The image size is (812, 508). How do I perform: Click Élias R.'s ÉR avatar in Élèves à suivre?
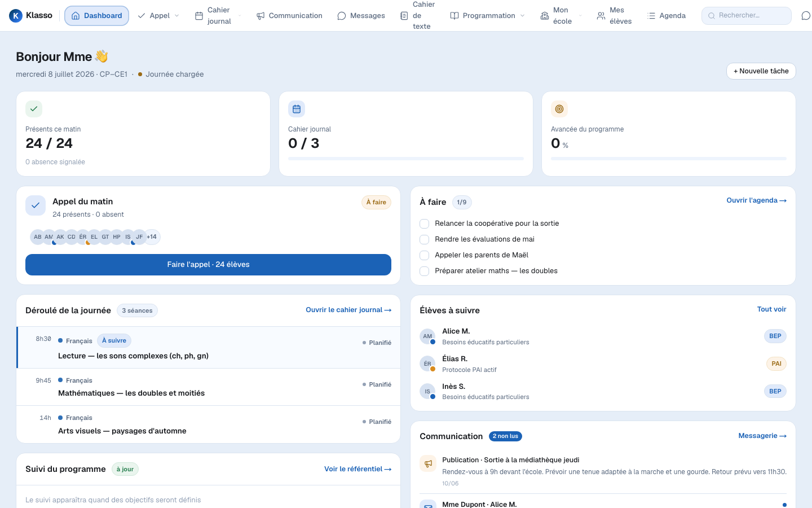(427, 364)
